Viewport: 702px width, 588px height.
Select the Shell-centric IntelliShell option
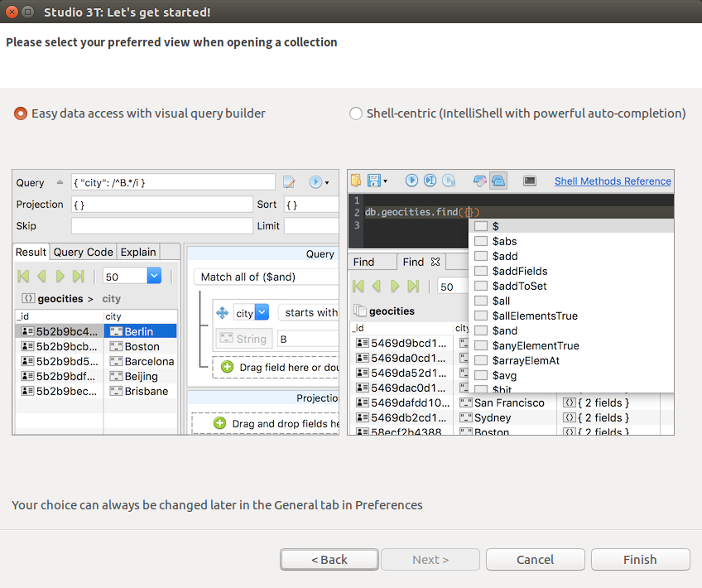pos(356,113)
